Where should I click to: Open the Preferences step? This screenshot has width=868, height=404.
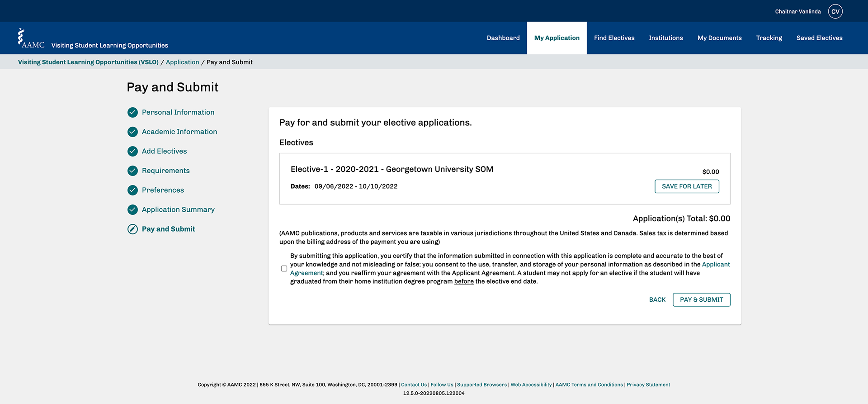coord(163,190)
